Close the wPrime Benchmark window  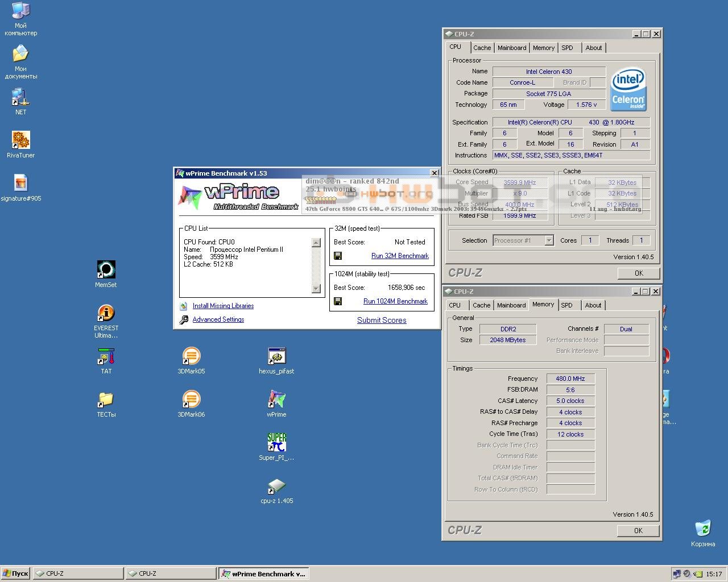pyautogui.click(x=435, y=173)
